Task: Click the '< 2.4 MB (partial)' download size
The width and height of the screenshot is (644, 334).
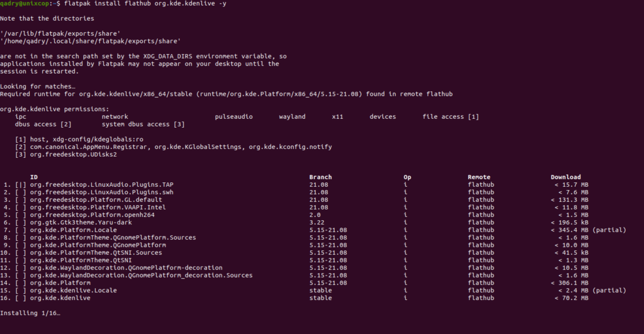Action: (592, 291)
